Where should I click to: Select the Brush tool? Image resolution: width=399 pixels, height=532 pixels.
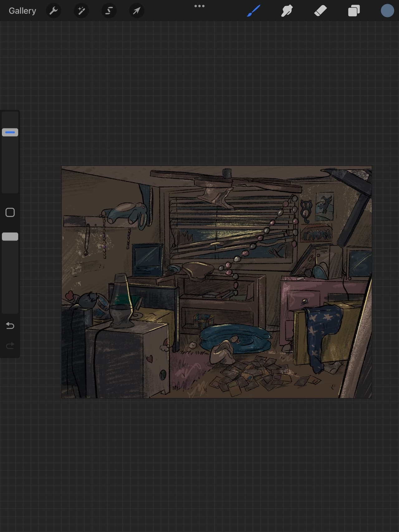click(253, 11)
